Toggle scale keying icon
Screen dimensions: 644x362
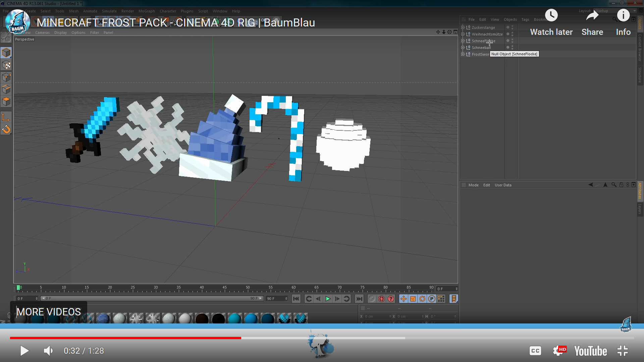pyautogui.click(x=413, y=299)
